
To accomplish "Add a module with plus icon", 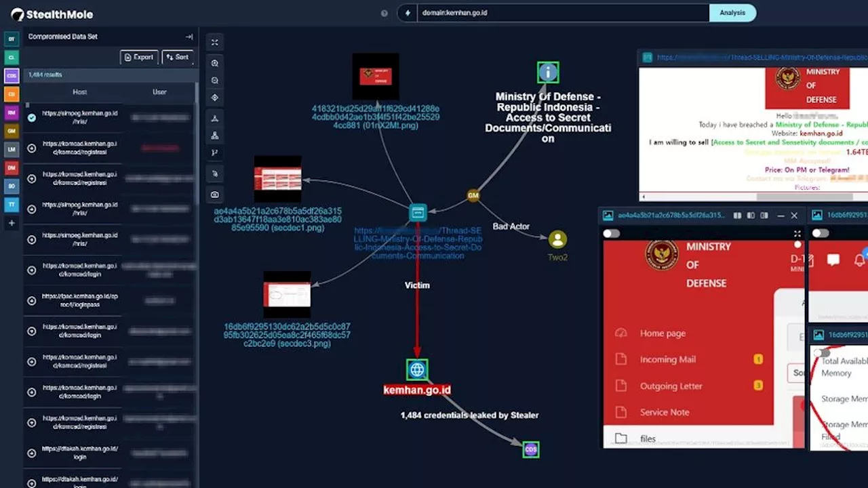I will pos(11,223).
